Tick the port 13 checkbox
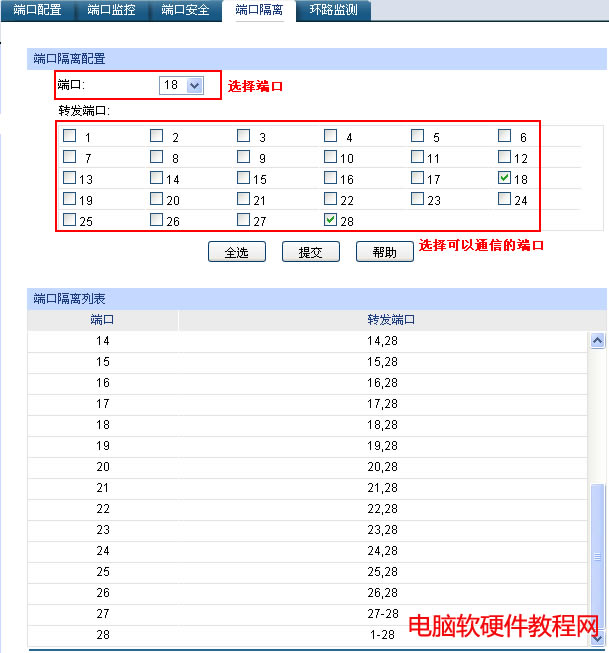The width and height of the screenshot is (609, 653). 70,178
